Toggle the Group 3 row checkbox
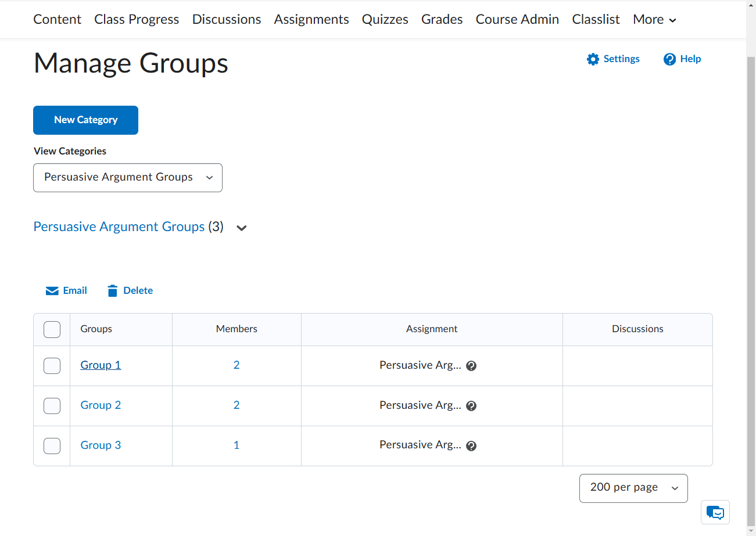Viewport: 756px width, 536px height. coord(52,446)
